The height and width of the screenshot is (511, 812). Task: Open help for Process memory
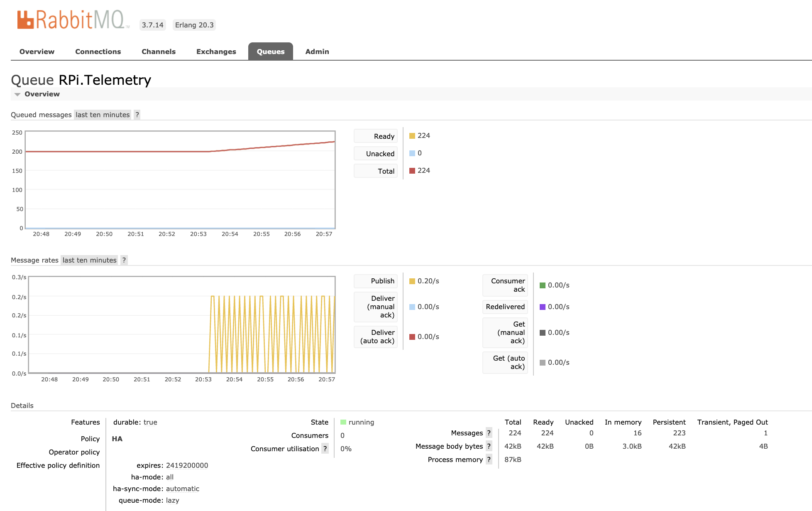(489, 459)
